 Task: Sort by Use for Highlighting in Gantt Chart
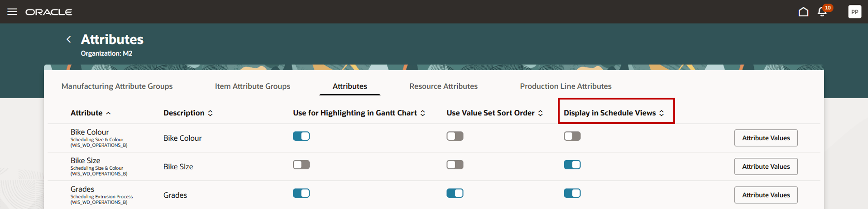point(422,113)
